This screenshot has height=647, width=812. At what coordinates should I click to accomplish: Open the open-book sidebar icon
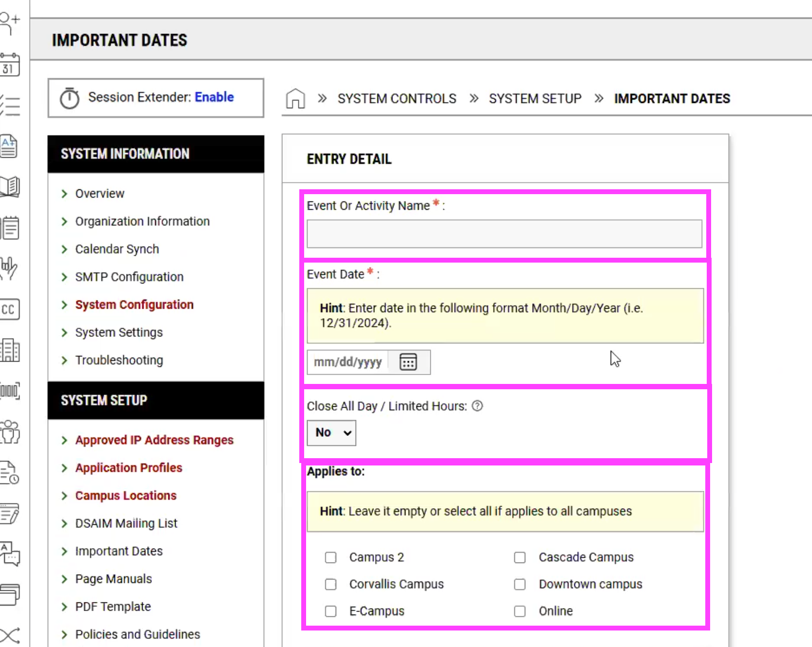pyautogui.click(x=10, y=187)
